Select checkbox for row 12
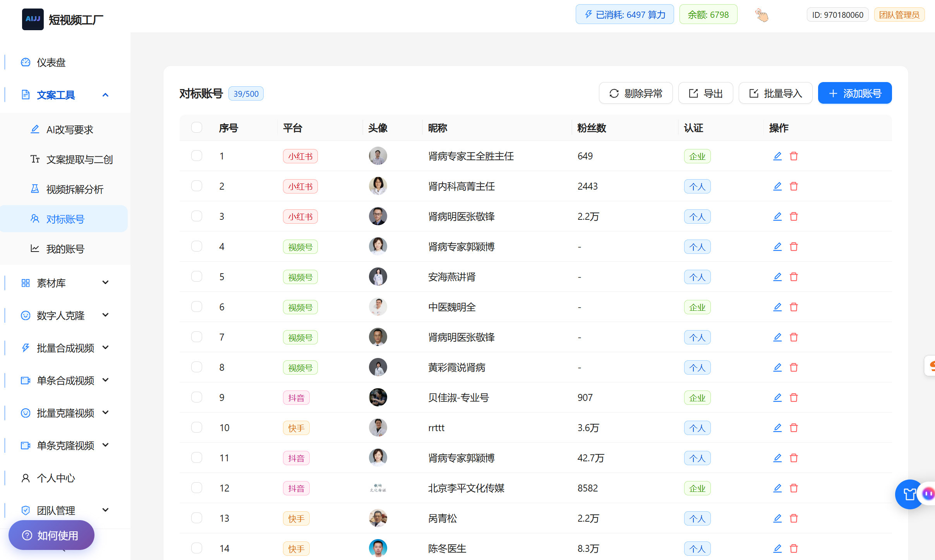Image resolution: width=935 pixels, height=560 pixels. [197, 488]
